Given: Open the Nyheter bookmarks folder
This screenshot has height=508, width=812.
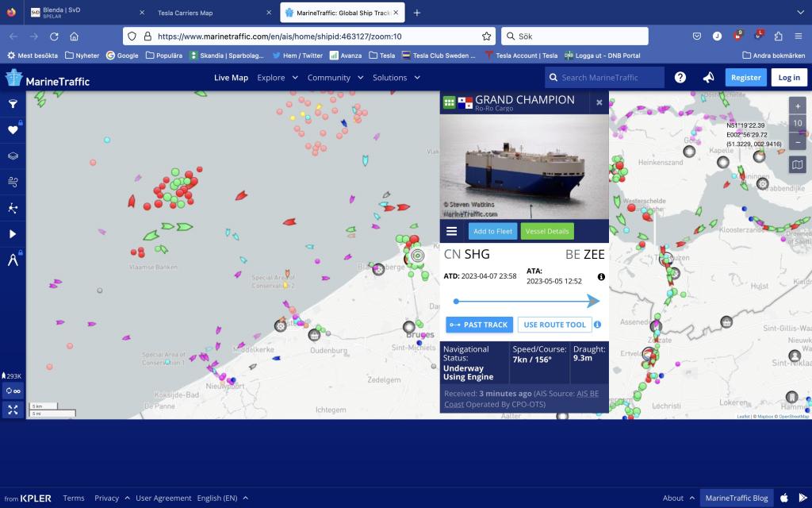Looking at the screenshot, I should 82,56.
